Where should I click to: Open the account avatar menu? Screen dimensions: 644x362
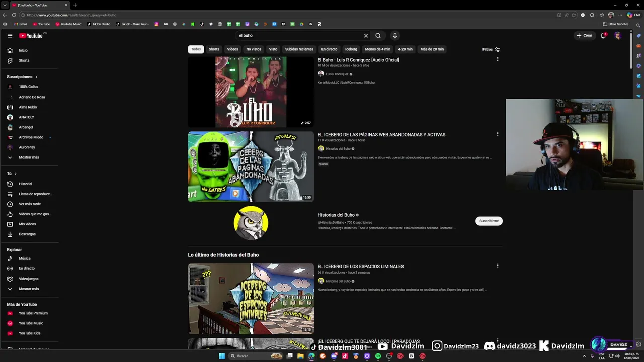tap(617, 36)
